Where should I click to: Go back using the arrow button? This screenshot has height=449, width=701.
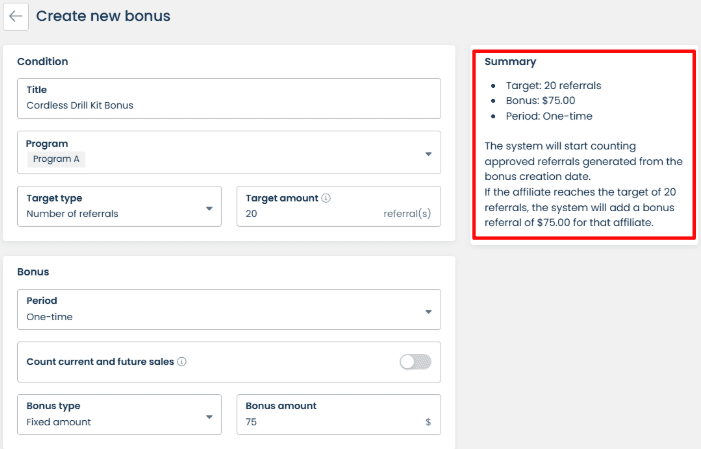15,16
